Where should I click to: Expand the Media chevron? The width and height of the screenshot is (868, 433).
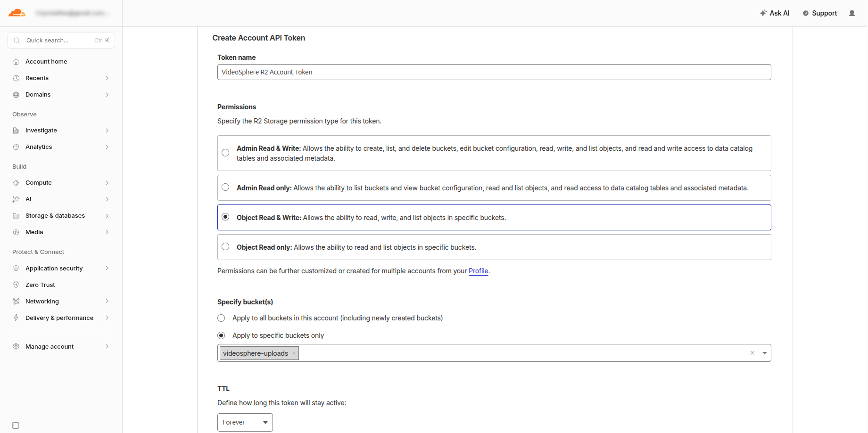coord(107,232)
